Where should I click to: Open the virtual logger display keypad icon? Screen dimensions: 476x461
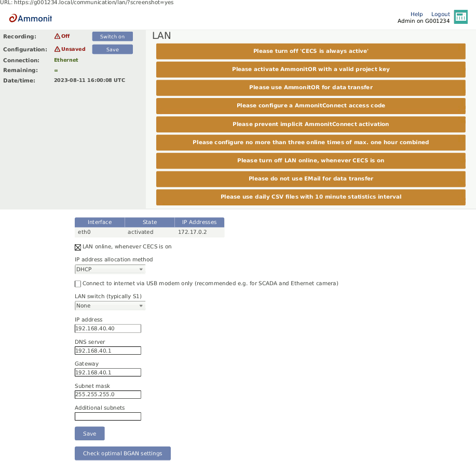click(x=460, y=17)
